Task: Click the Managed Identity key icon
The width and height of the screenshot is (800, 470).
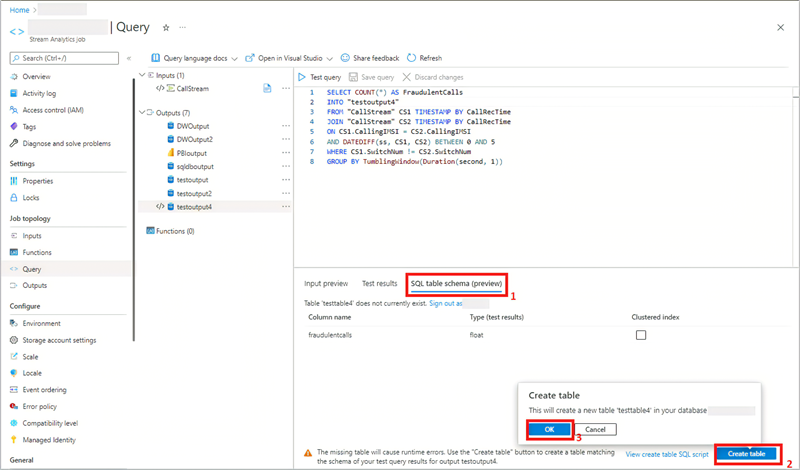Action: click(x=14, y=439)
